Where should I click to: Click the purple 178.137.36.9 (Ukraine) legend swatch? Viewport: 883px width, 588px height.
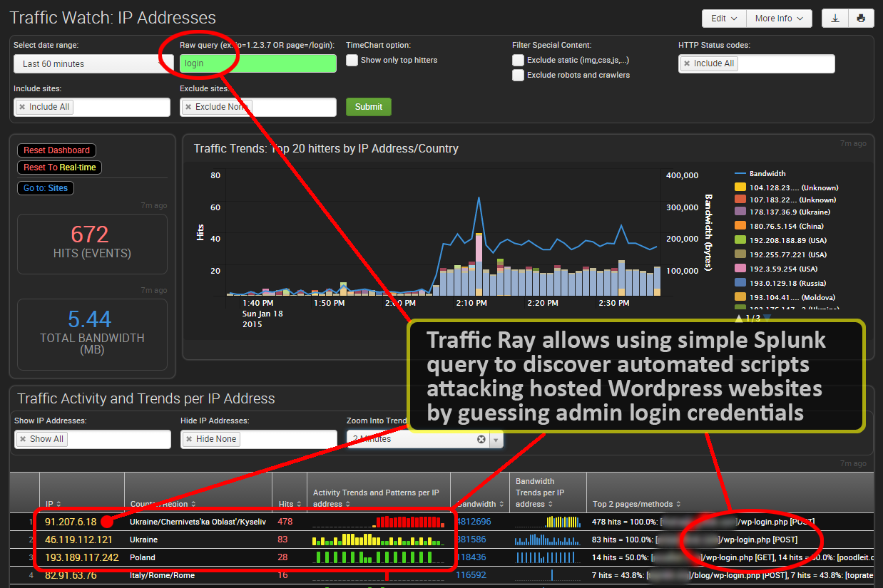coord(740,212)
